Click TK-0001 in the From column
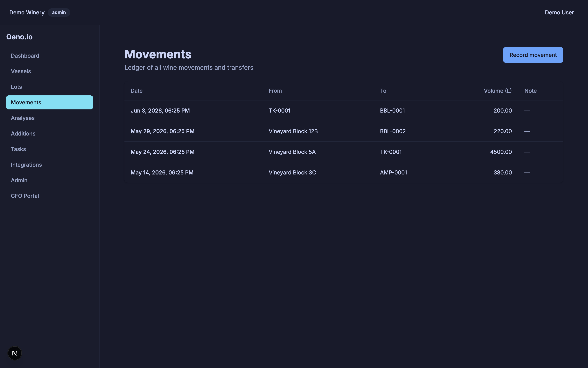The height and width of the screenshot is (368, 588). point(279,111)
